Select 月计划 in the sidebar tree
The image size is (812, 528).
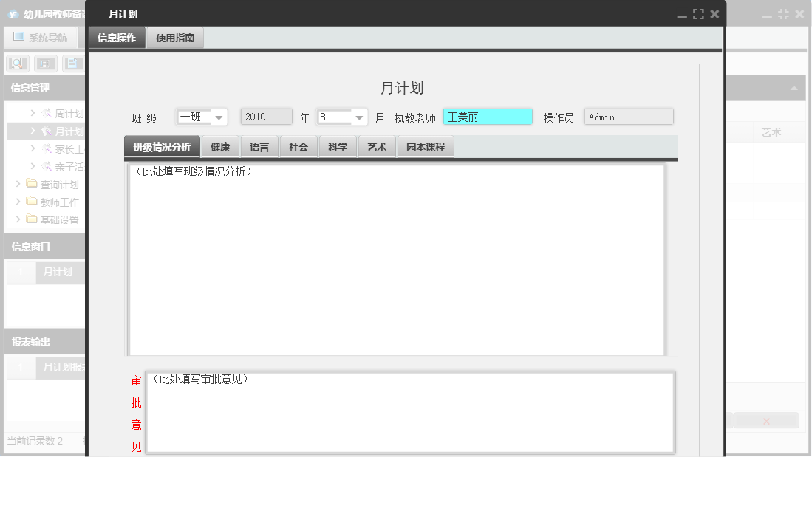click(69, 131)
